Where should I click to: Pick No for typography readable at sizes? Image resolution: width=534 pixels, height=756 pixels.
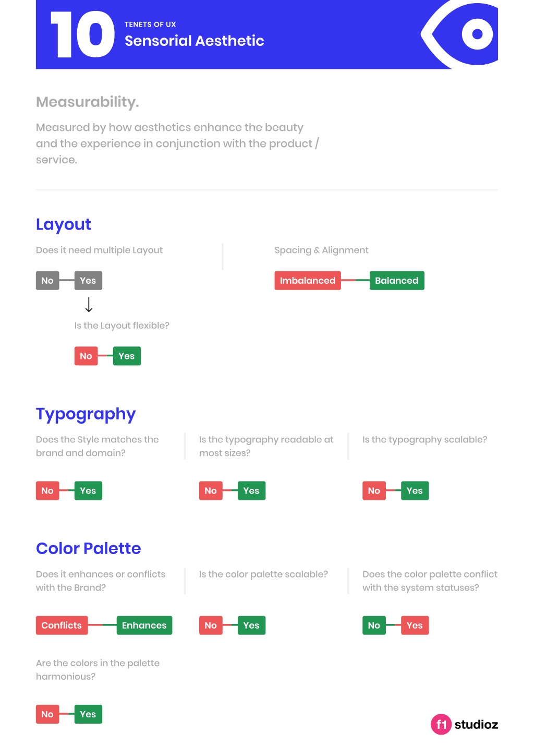pyautogui.click(x=211, y=491)
